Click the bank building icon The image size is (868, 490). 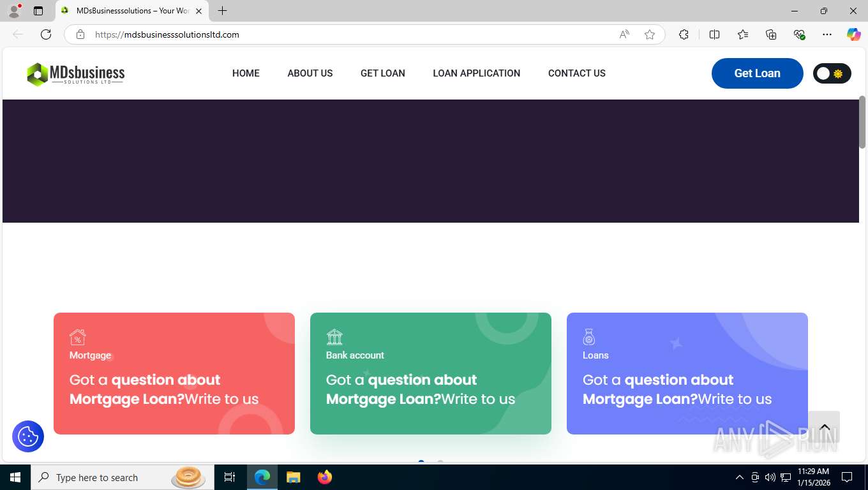(334, 336)
